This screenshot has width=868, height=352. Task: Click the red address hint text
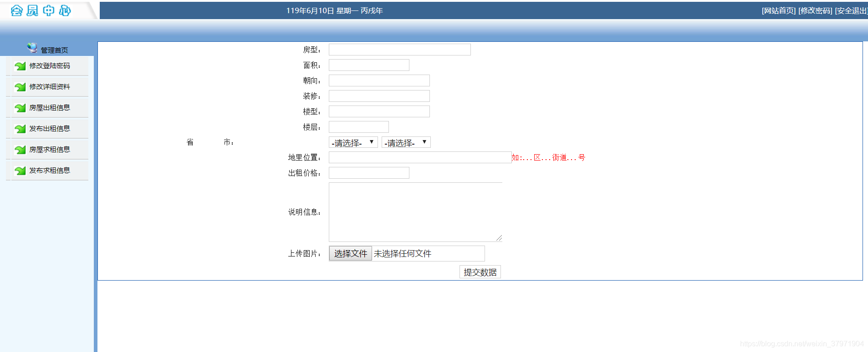(548, 157)
